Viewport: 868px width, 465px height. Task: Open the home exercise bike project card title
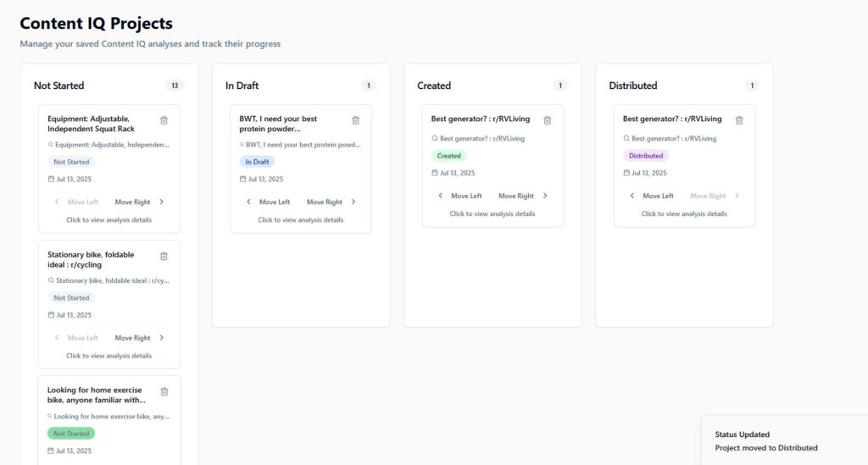[x=97, y=395]
